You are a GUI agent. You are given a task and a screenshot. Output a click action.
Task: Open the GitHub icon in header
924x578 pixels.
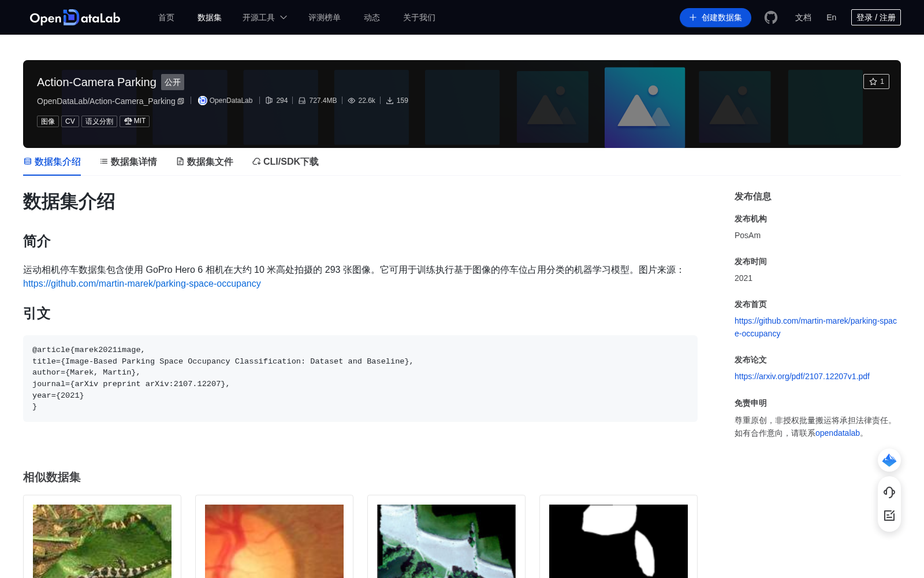[771, 17]
